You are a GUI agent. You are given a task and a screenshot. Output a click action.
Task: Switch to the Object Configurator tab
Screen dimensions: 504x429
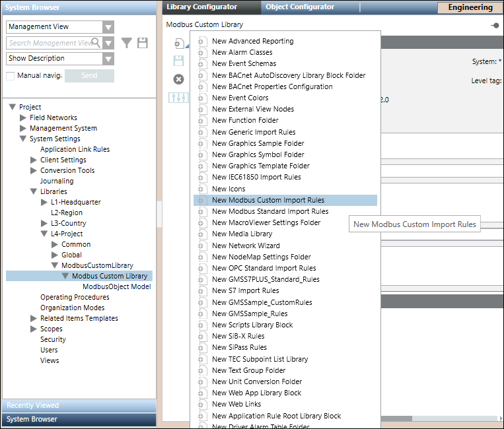(300, 7)
